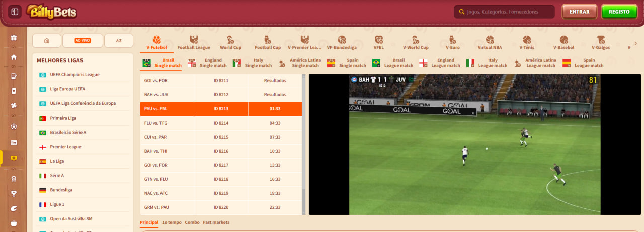Open the trophy icon in left sidebar
The width and height of the screenshot is (644, 232).
(x=14, y=194)
